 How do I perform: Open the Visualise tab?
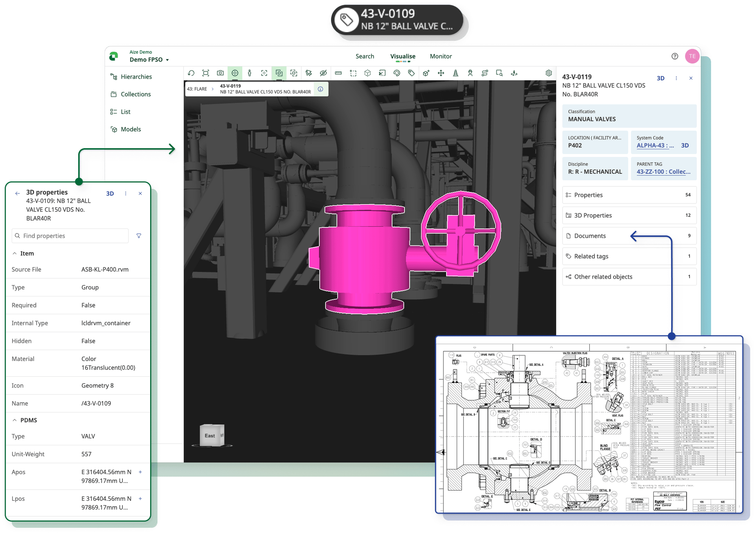pos(403,56)
